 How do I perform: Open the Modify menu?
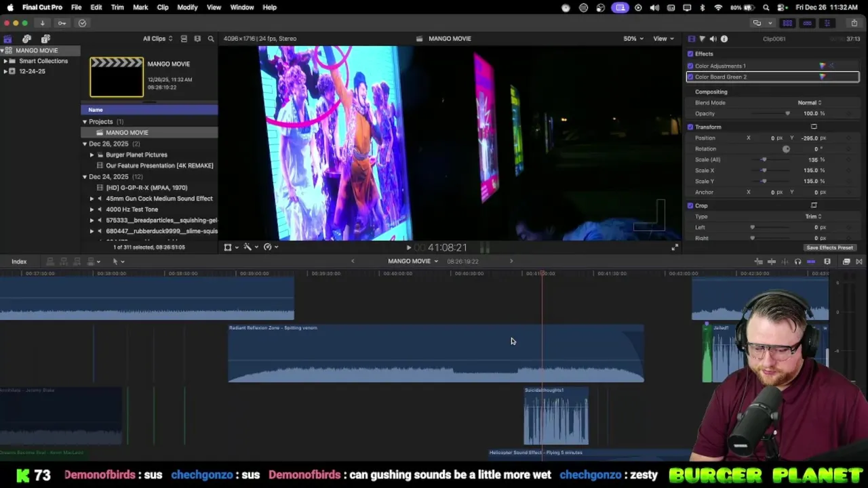click(x=187, y=7)
